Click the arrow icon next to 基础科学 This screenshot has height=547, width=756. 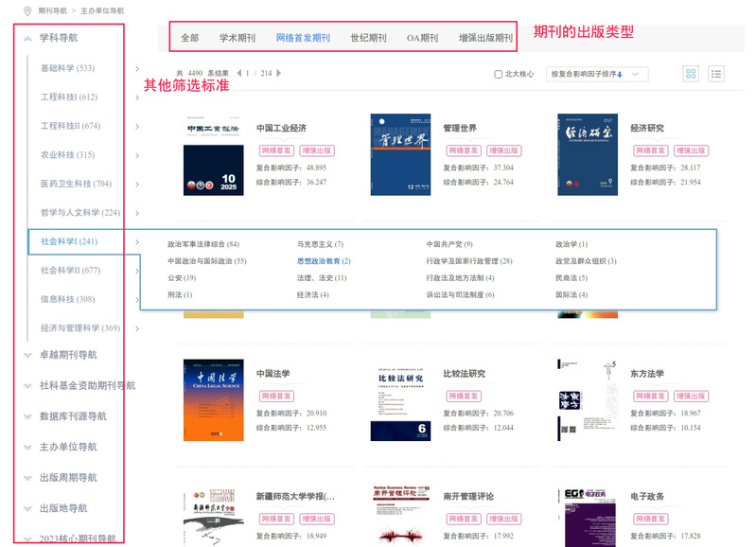point(137,68)
